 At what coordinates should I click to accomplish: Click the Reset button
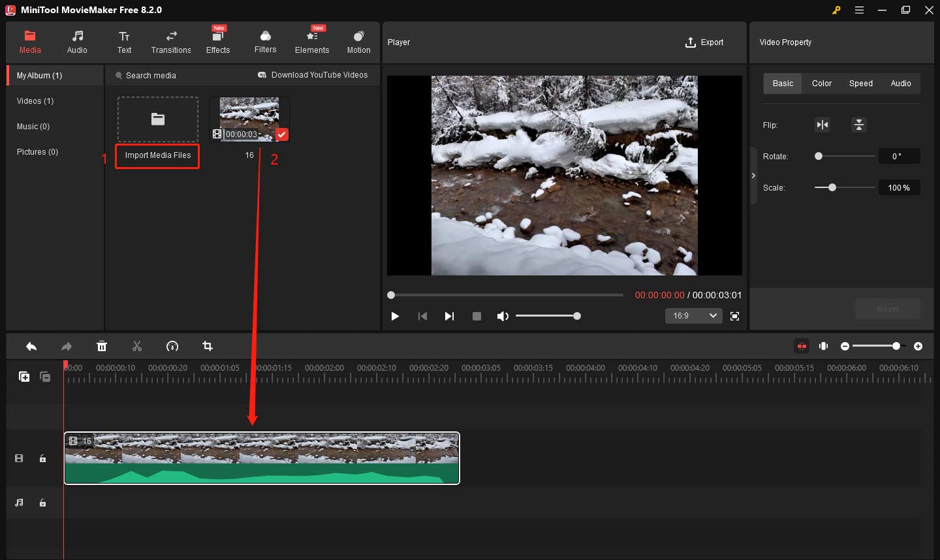888,309
